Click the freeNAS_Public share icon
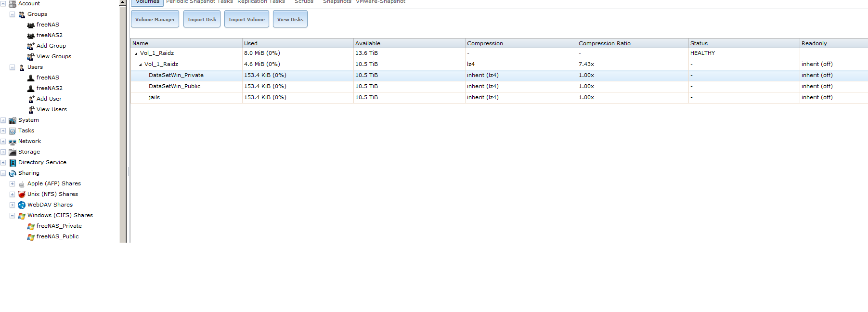Viewport: 868px width, 312px height. tap(31, 237)
